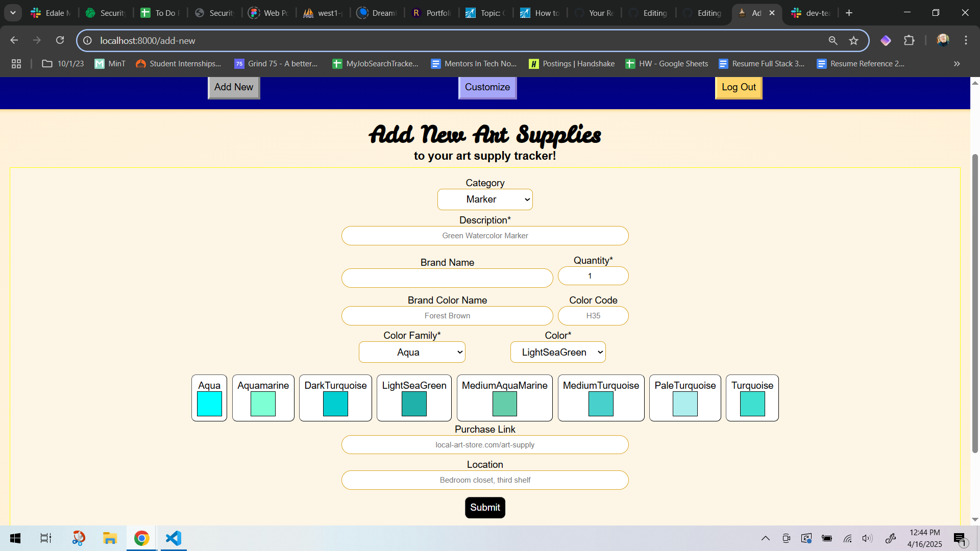Expand the Category dropdown showing Marker

pos(484,199)
